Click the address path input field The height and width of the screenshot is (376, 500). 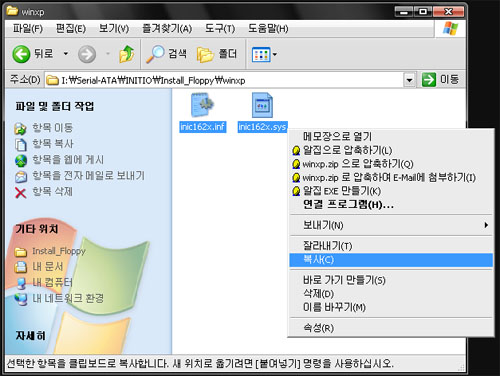click(224, 80)
